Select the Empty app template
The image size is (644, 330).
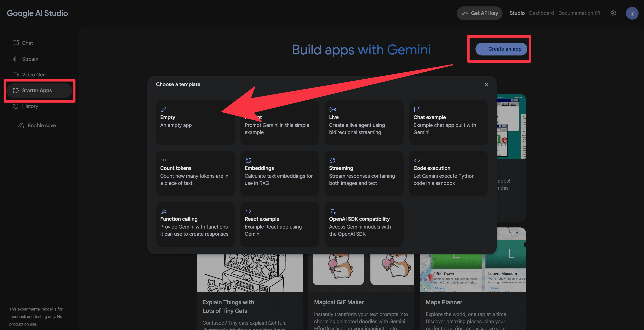195,123
